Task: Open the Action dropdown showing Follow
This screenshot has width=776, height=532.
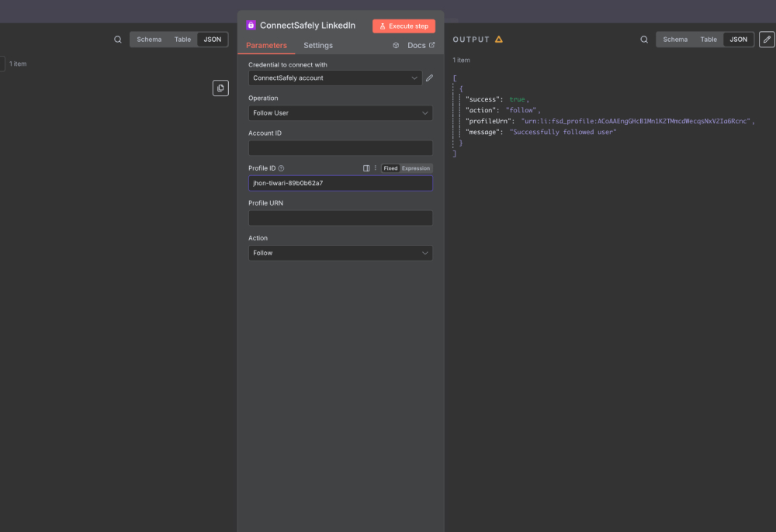Action: [340, 253]
